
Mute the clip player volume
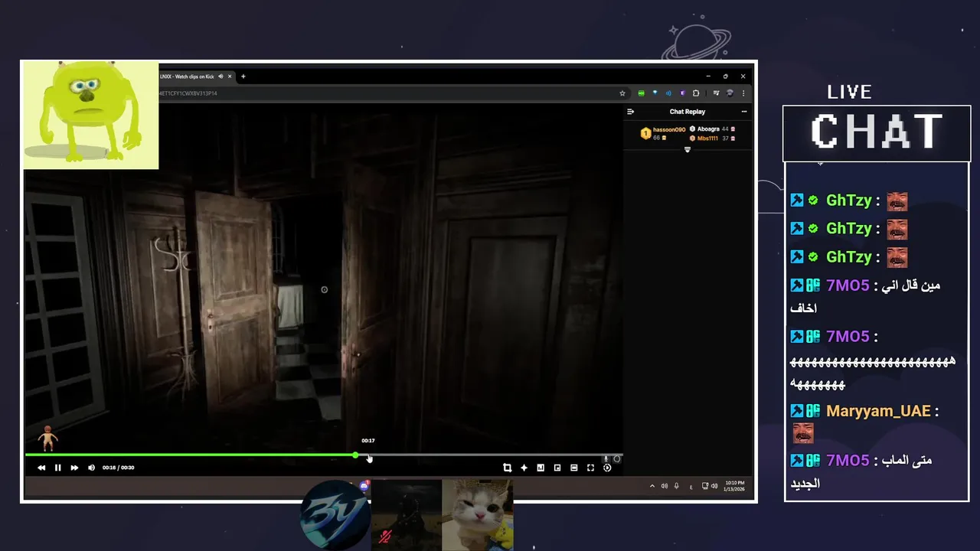coord(91,468)
